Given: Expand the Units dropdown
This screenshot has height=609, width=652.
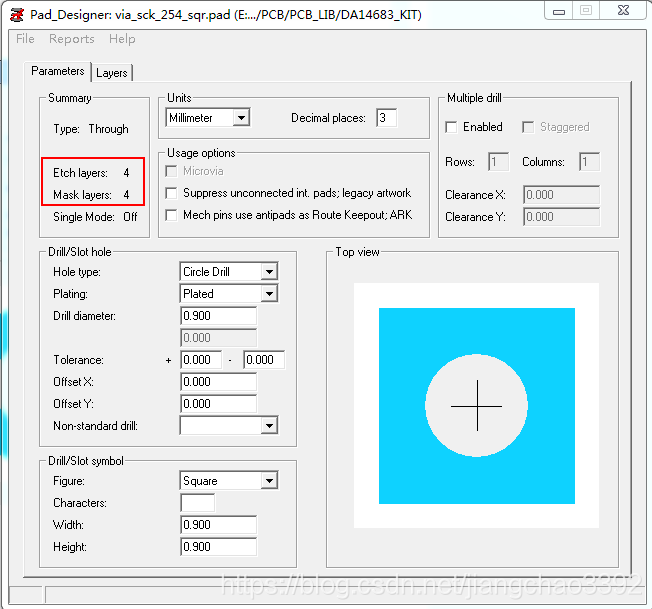Looking at the screenshot, I should coord(240,118).
